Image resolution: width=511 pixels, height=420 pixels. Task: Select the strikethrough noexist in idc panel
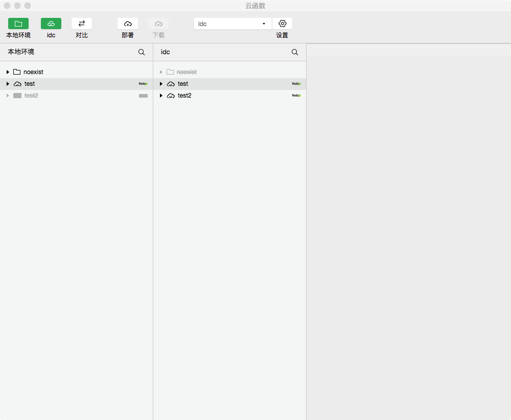(187, 72)
